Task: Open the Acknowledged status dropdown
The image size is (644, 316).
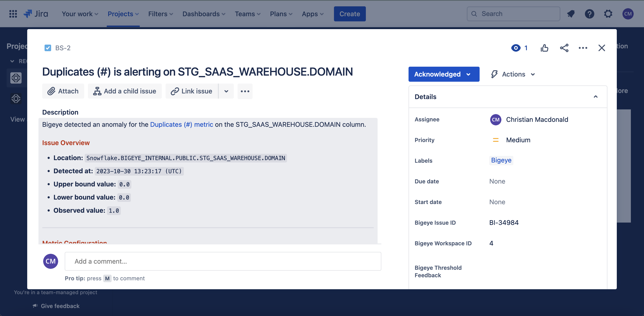Action: tap(444, 74)
